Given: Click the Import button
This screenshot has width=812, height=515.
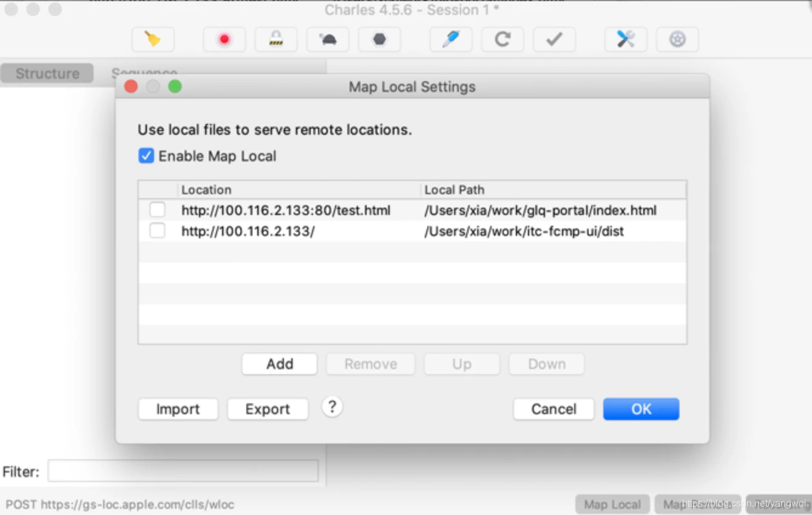Looking at the screenshot, I should click(178, 409).
